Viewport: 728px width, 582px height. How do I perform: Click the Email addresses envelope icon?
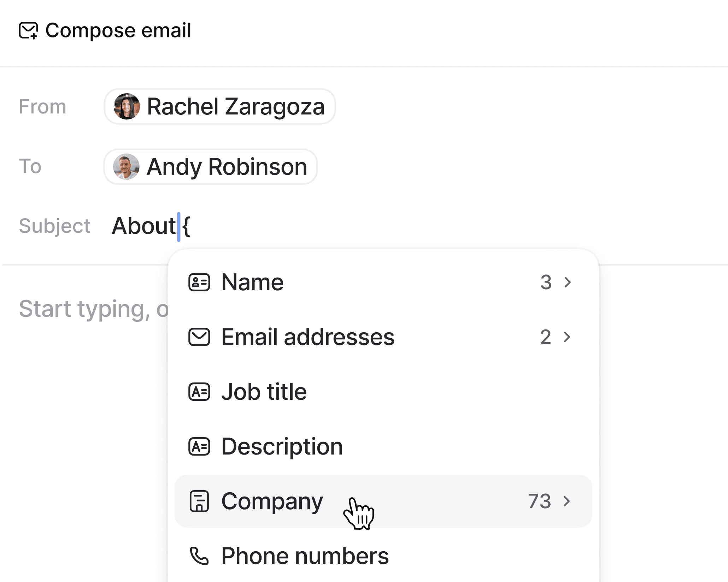click(x=199, y=337)
